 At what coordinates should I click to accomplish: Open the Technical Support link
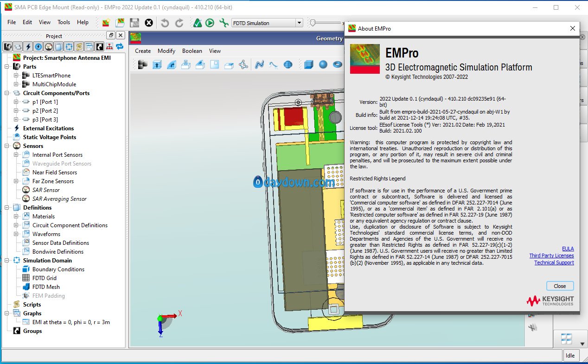[x=554, y=262]
